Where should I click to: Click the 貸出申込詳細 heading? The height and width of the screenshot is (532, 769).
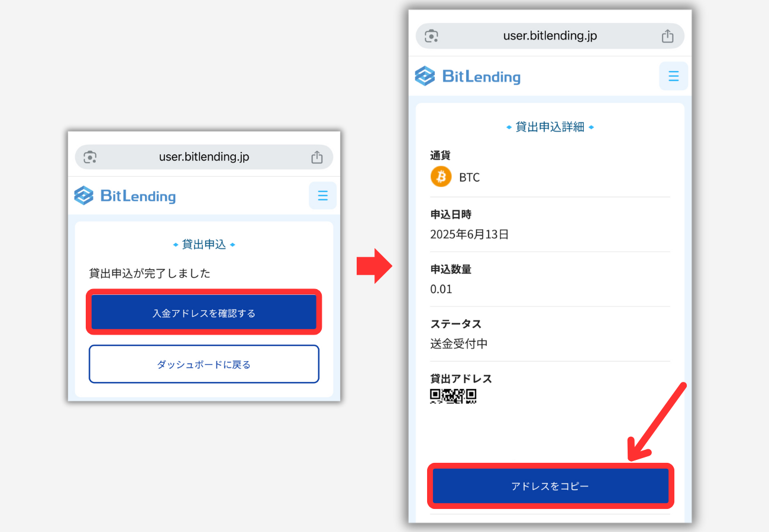coord(550,126)
